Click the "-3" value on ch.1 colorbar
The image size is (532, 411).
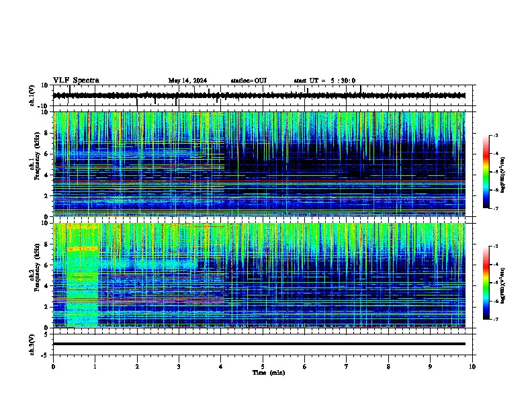[x=495, y=136]
